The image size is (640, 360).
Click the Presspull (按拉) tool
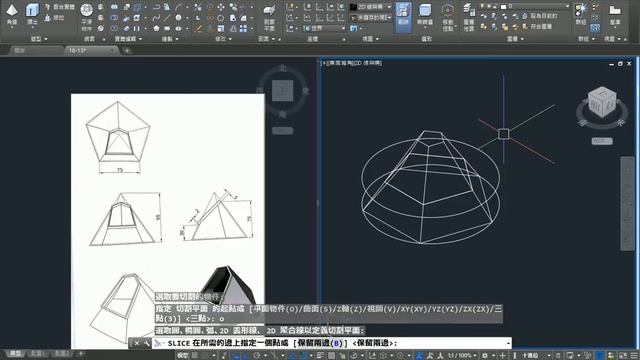tap(54, 18)
